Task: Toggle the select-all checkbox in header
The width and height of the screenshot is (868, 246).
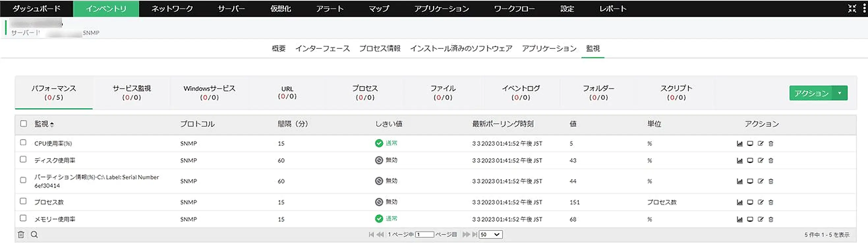Action: pyautogui.click(x=23, y=123)
